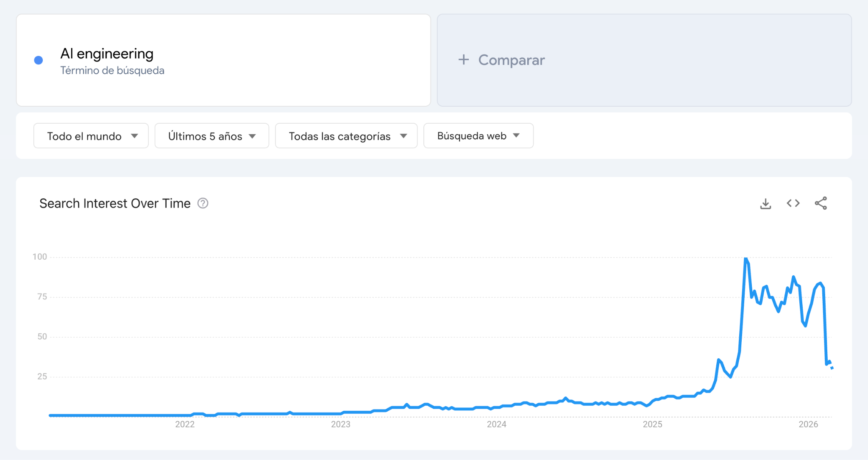Image resolution: width=868 pixels, height=460 pixels.
Task: Click the 2024 label on the timeline axis
Action: (496, 424)
